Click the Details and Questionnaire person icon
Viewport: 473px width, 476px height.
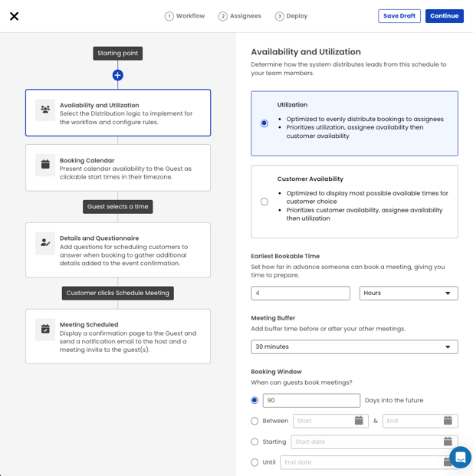45,243
